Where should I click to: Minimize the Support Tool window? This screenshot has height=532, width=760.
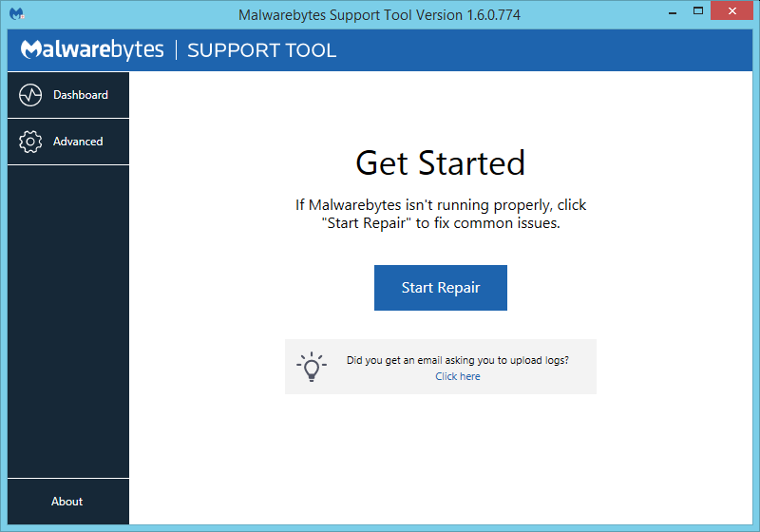tap(673, 13)
